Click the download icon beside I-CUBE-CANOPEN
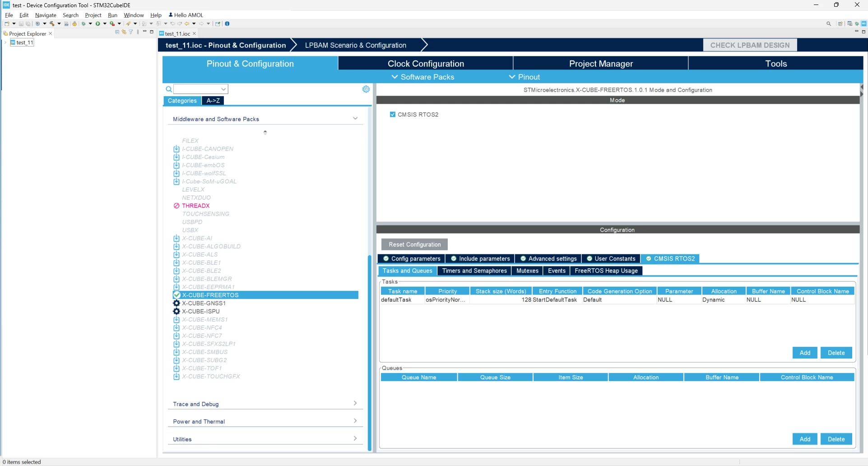 [x=176, y=149]
